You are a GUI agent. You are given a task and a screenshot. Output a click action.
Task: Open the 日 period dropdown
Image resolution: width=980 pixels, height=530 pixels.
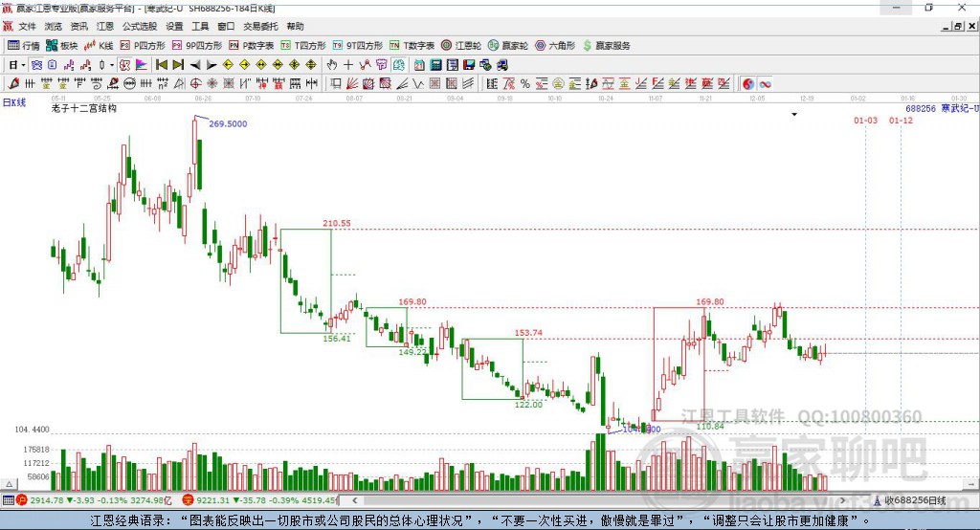click(17, 65)
